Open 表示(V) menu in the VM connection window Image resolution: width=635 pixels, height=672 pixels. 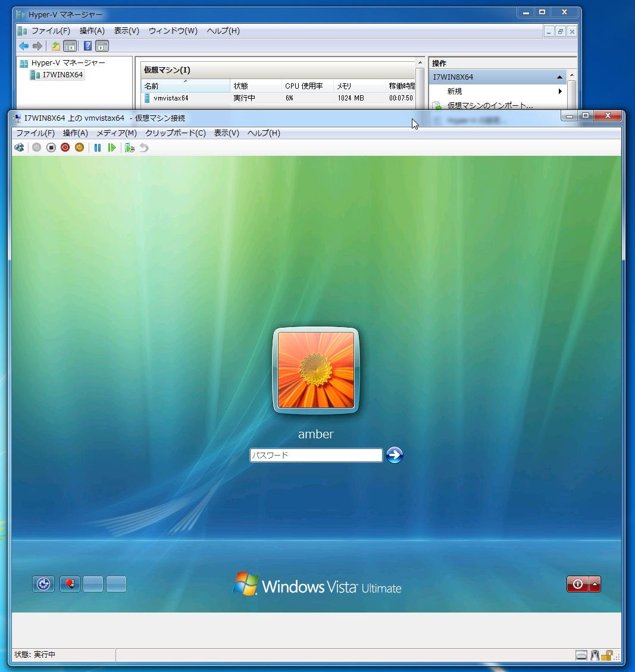click(227, 133)
